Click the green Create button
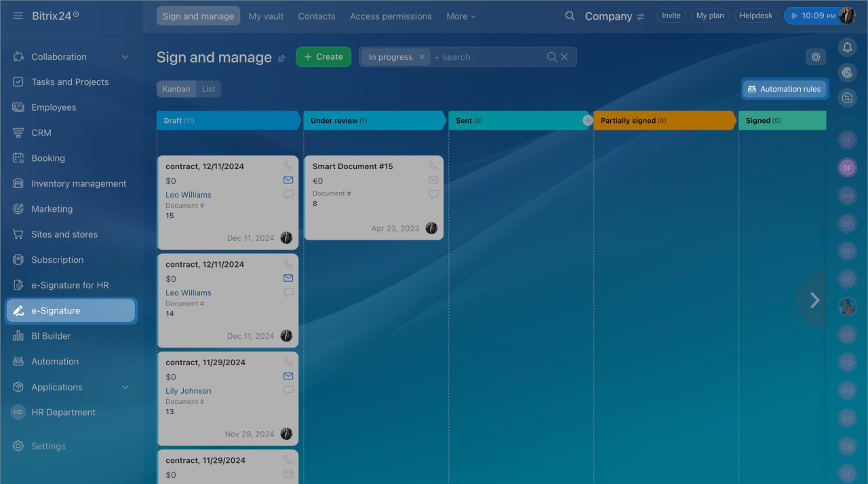Image resolution: width=868 pixels, height=484 pixels. 323,57
